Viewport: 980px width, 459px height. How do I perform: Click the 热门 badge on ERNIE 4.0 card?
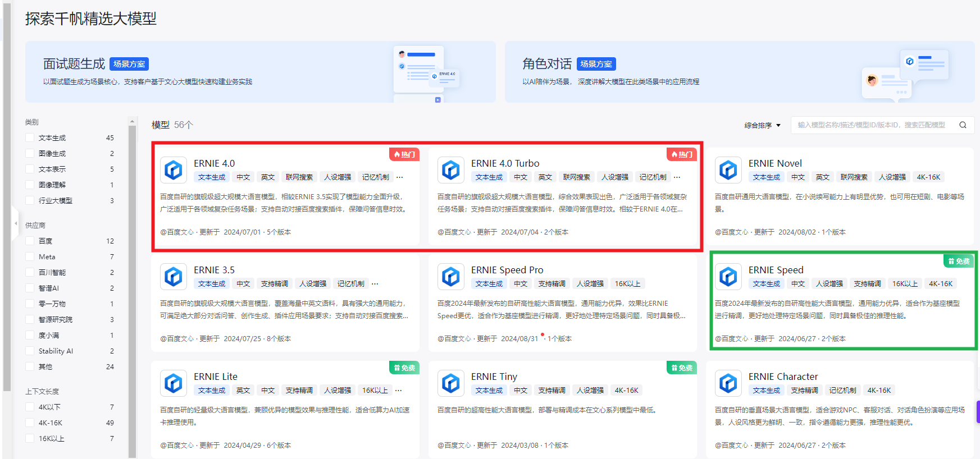coord(404,154)
